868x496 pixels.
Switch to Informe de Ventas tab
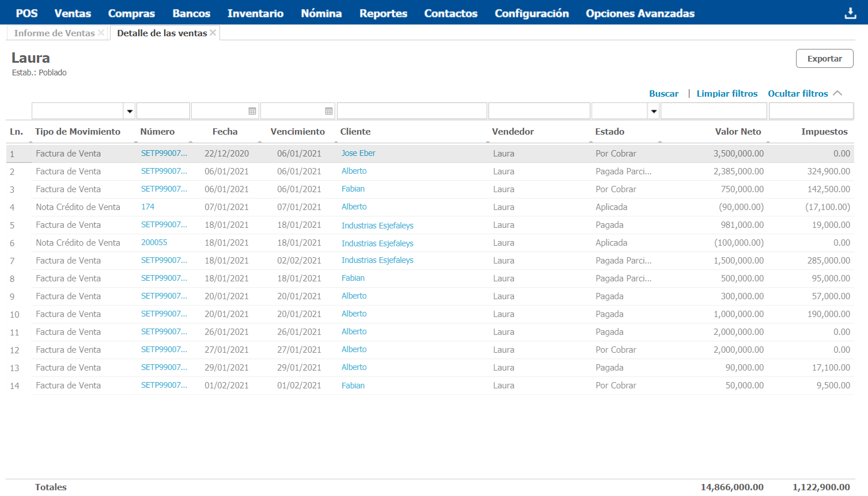(x=54, y=33)
